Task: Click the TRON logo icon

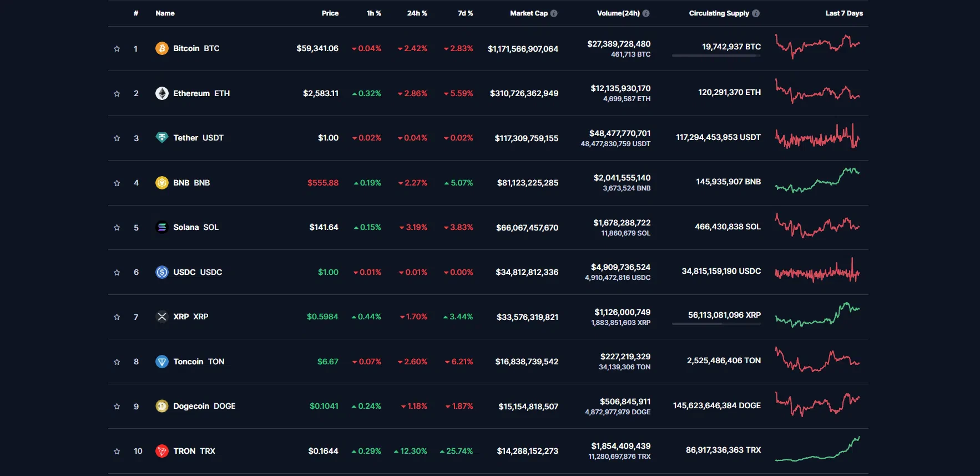Action: click(161, 451)
